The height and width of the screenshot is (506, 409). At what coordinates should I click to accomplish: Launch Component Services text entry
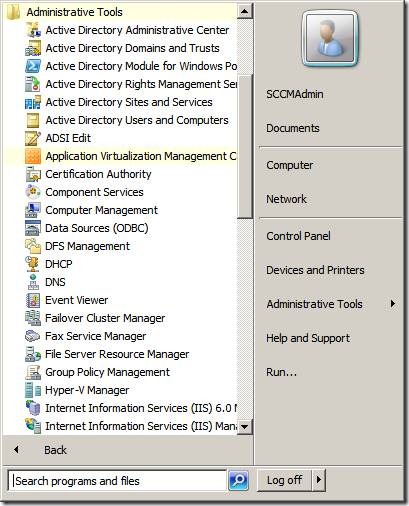94,192
